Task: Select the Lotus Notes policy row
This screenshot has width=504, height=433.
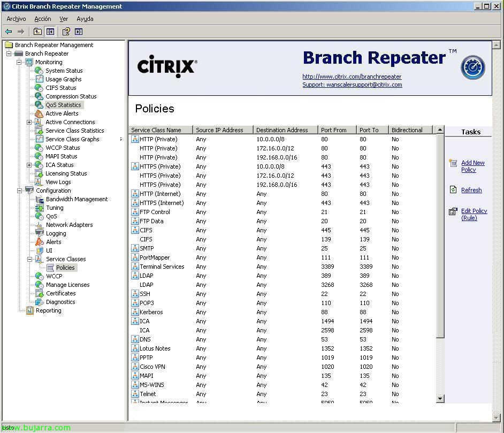Action: 283,348
